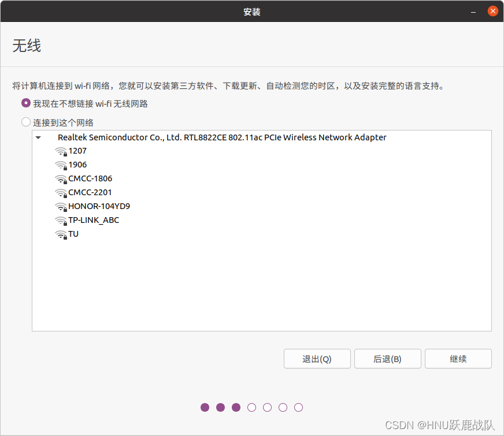Click the signal icon next to HONOR-104YD9
This screenshot has width=504, height=436.
tap(61, 207)
